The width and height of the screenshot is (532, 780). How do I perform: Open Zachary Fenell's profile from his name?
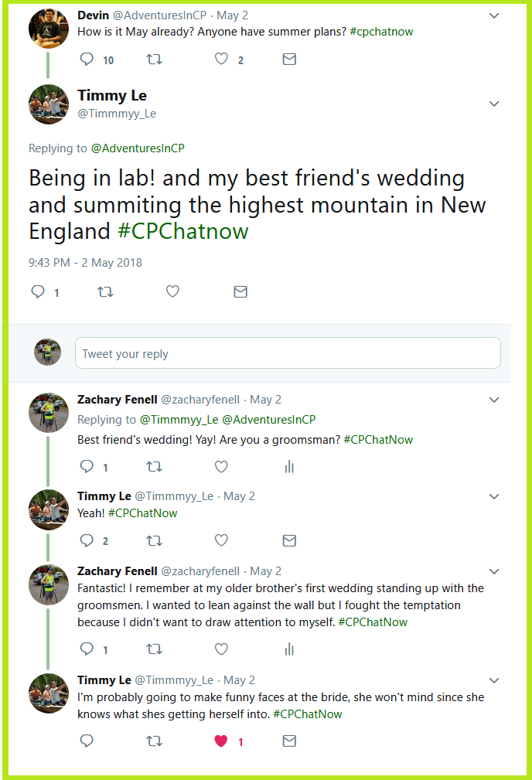[x=117, y=400]
